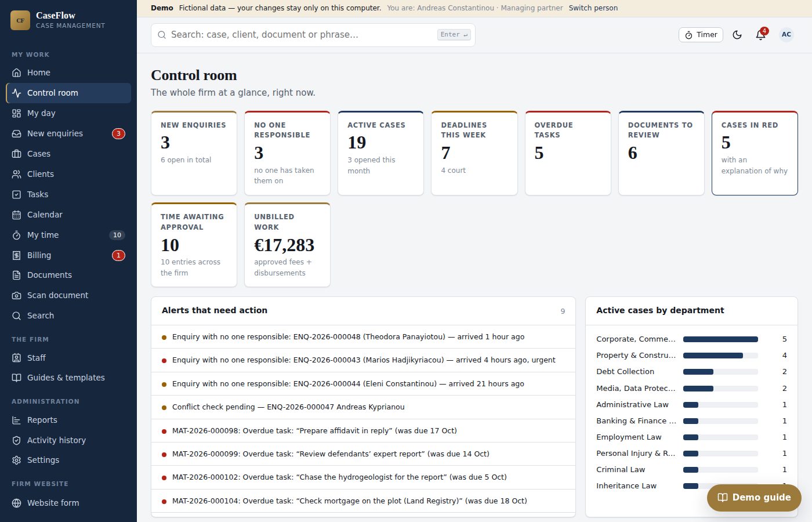
Task: Open Unbilled work €17,283 card
Action: coord(287,245)
